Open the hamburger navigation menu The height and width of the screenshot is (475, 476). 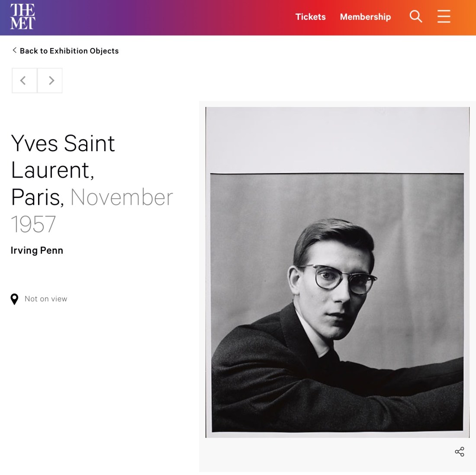tap(444, 16)
